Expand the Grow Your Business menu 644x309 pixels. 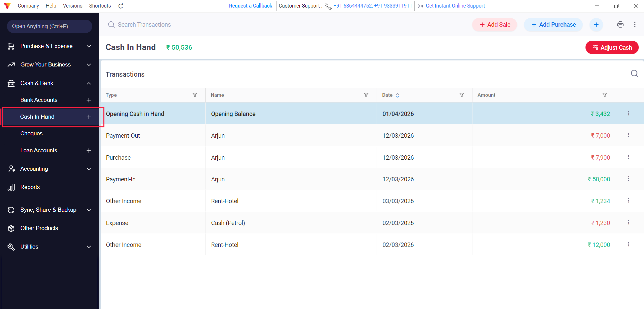point(89,64)
